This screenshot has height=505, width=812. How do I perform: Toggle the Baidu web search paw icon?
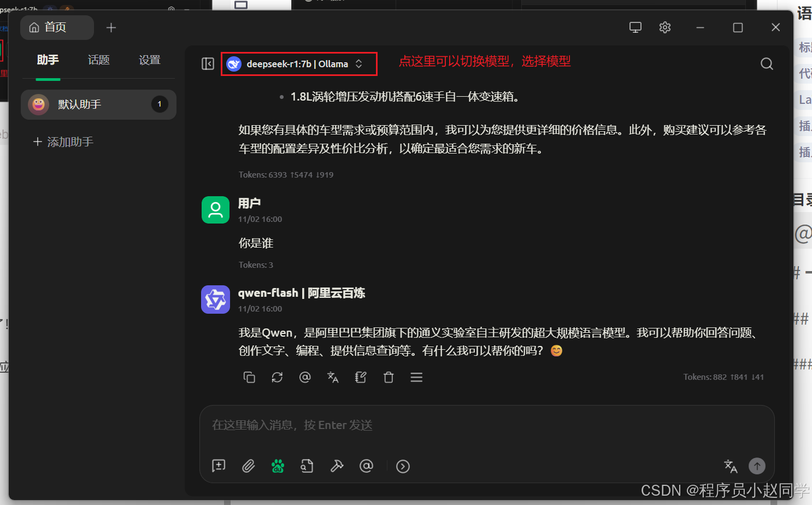(278, 466)
